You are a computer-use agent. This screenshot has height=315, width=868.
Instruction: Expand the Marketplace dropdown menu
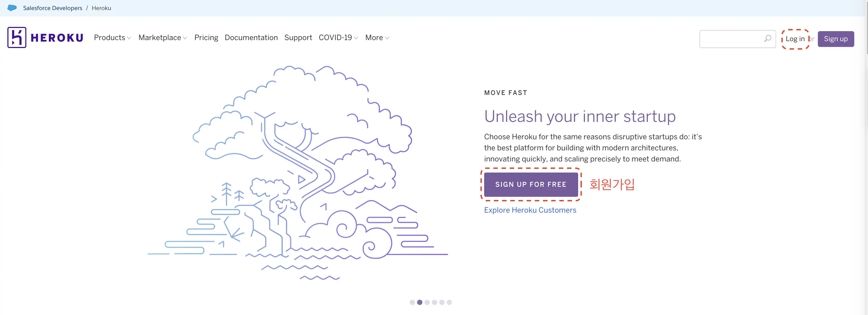click(x=162, y=37)
